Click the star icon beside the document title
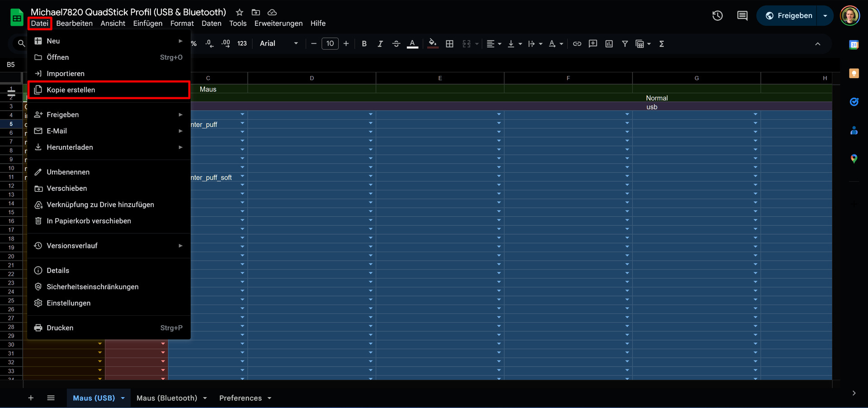The image size is (868, 408). point(240,12)
